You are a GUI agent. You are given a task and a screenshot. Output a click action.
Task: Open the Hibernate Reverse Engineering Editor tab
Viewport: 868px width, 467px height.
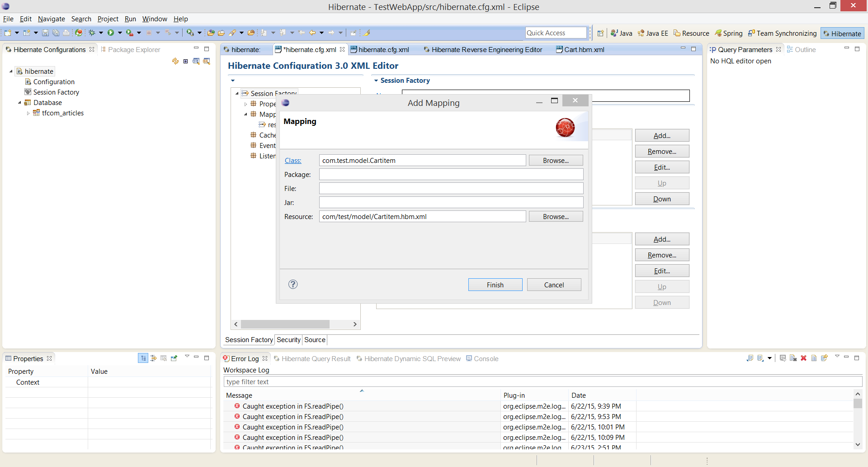click(x=483, y=50)
